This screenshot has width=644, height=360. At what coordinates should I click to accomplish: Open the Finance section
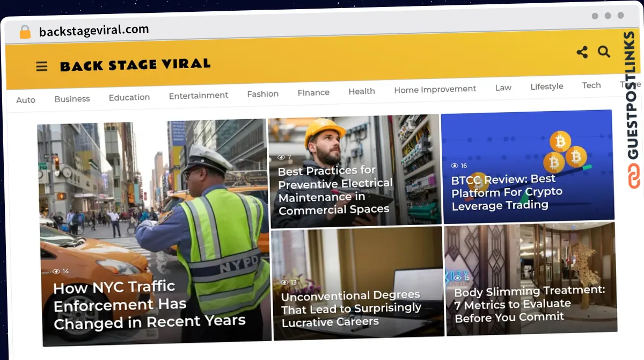tap(313, 92)
